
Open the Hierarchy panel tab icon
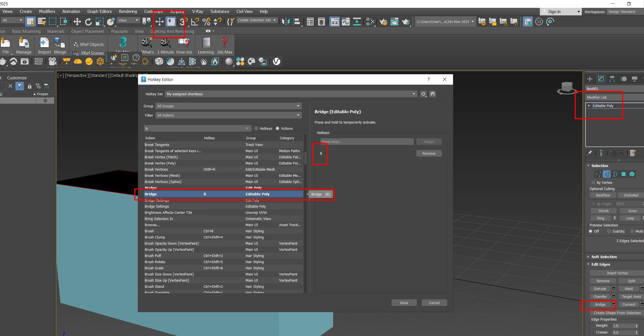coord(612,79)
